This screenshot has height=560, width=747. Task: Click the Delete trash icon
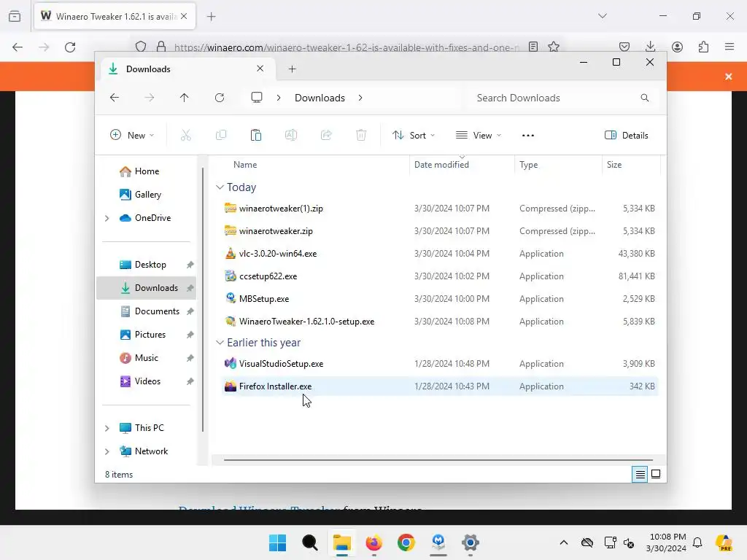tap(361, 135)
